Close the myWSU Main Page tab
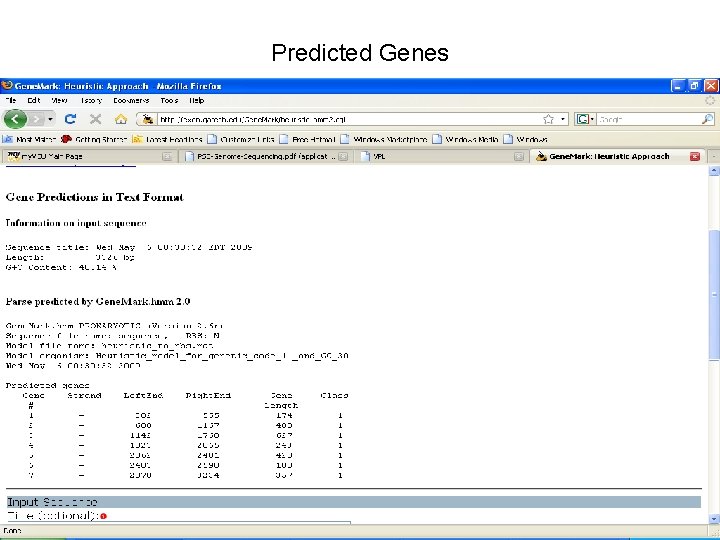Viewport: 720px width, 540px height. coord(167,157)
